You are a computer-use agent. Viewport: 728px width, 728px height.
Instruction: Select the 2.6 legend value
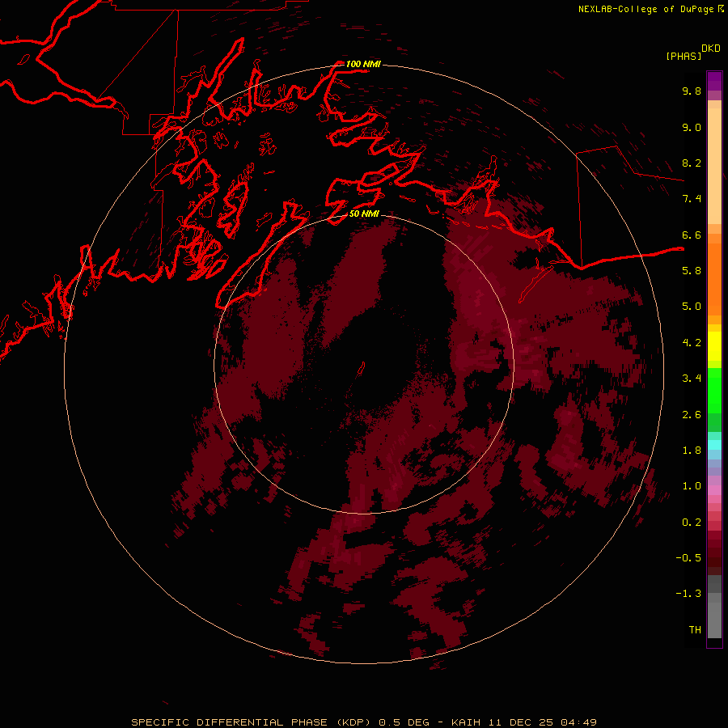click(x=692, y=415)
